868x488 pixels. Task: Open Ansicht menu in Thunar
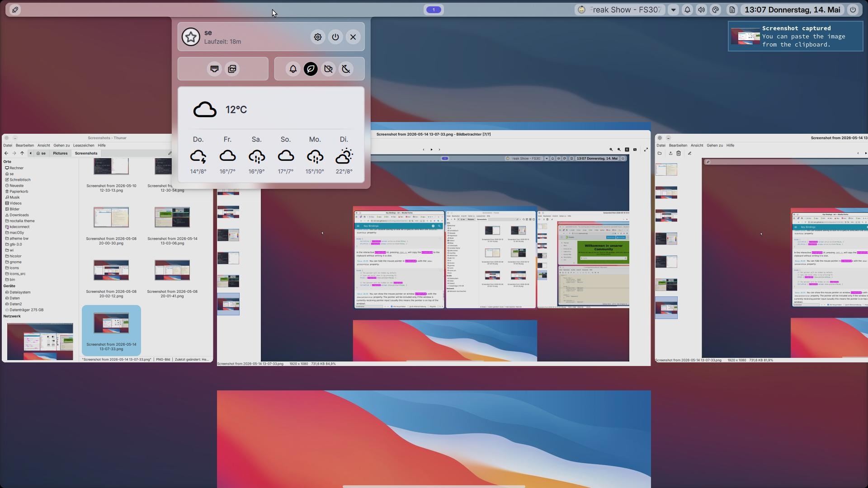tap(44, 145)
